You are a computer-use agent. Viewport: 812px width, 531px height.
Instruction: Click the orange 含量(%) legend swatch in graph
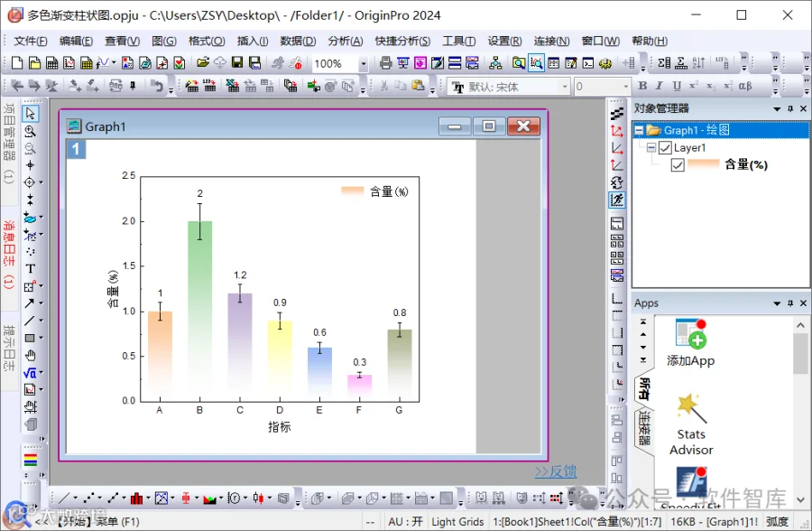tap(353, 191)
